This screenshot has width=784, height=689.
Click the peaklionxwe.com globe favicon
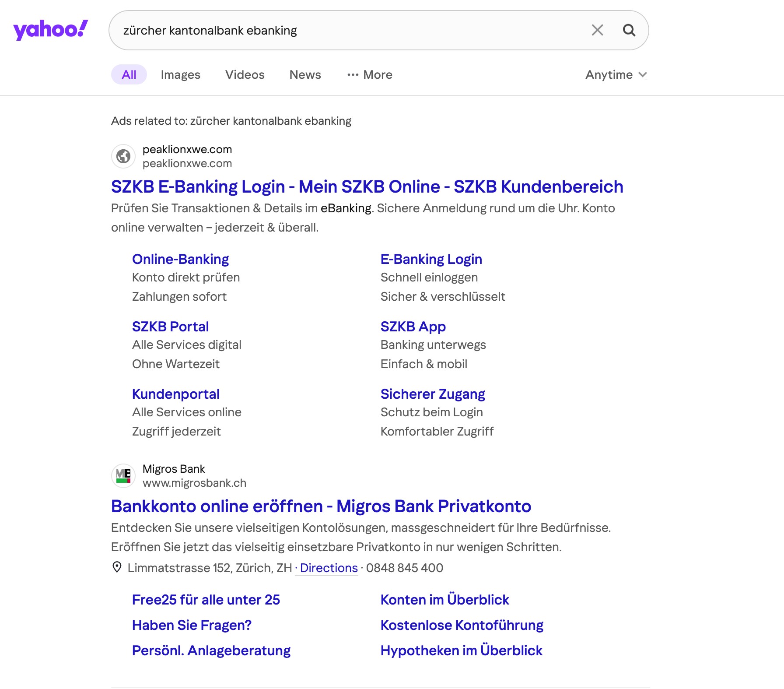pos(123,156)
